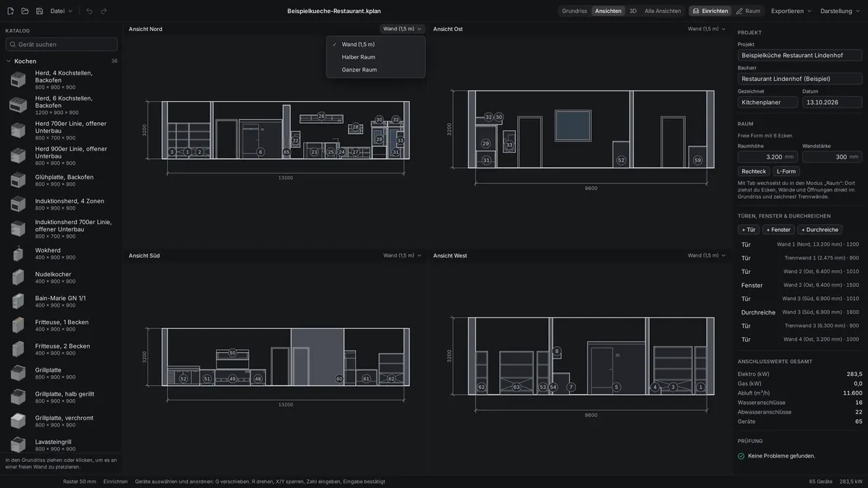Click the redo arrow icon

[x=103, y=11]
